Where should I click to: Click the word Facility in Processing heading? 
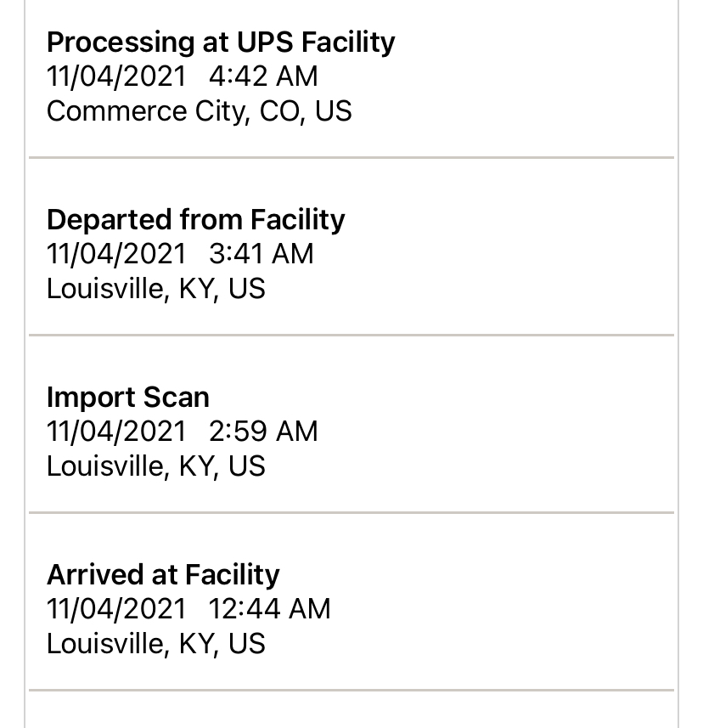[348, 43]
